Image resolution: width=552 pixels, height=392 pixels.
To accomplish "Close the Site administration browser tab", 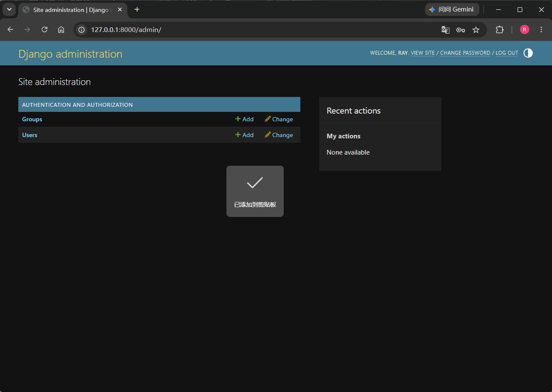I will pyautogui.click(x=120, y=9).
